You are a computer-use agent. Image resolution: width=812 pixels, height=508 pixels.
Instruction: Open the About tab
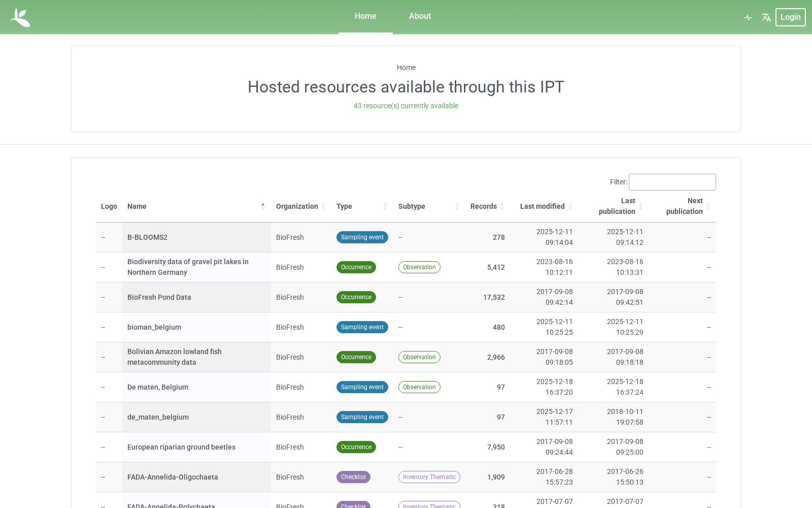coord(420,16)
